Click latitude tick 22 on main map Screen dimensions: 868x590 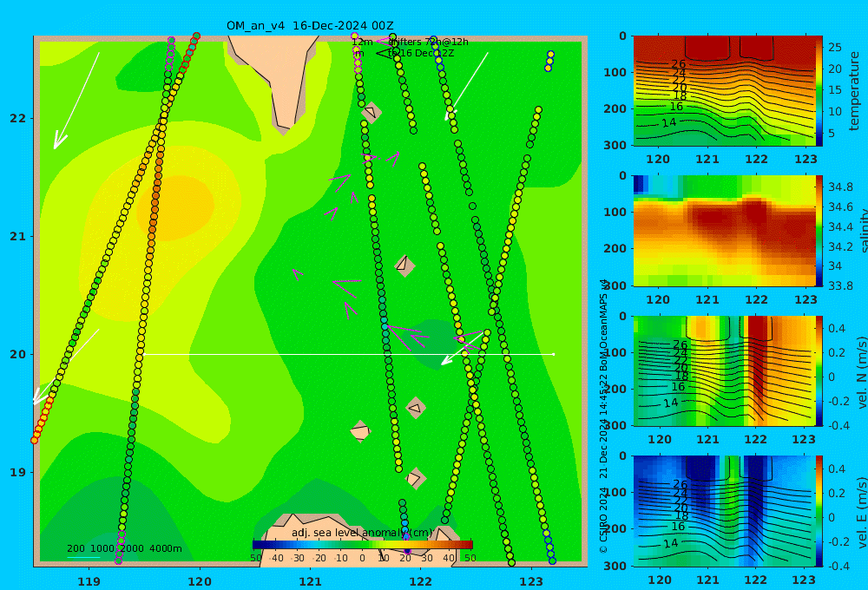[17, 119]
